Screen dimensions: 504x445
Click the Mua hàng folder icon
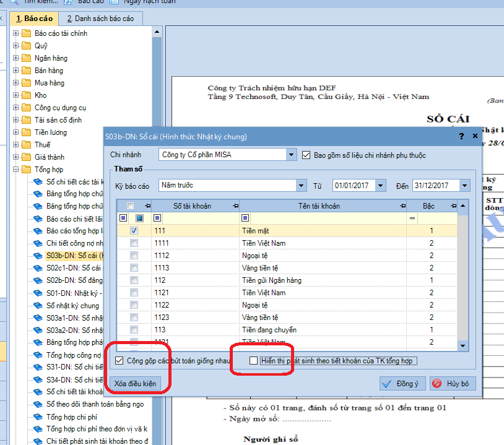[x=26, y=83]
